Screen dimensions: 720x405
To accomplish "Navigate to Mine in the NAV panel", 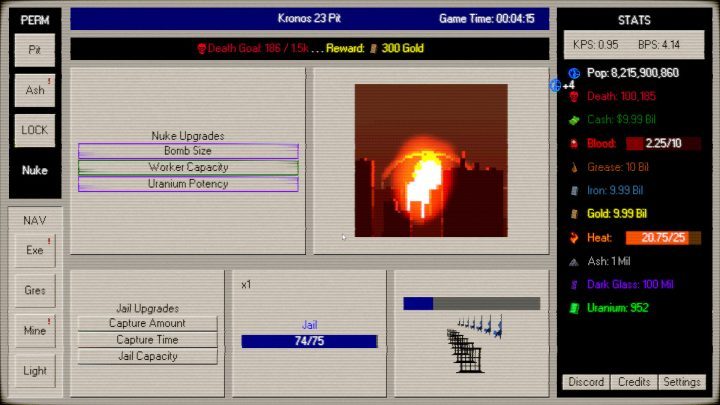I will coord(35,330).
